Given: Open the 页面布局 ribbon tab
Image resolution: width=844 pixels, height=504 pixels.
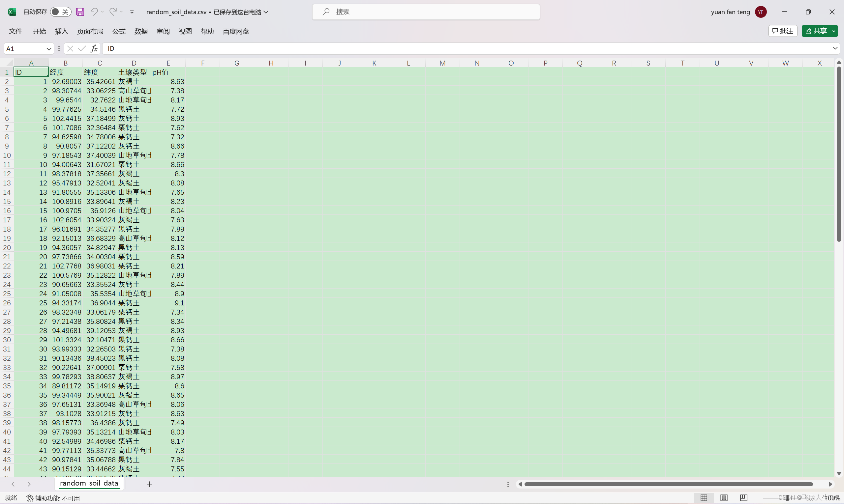Looking at the screenshot, I should click(90, 31).
